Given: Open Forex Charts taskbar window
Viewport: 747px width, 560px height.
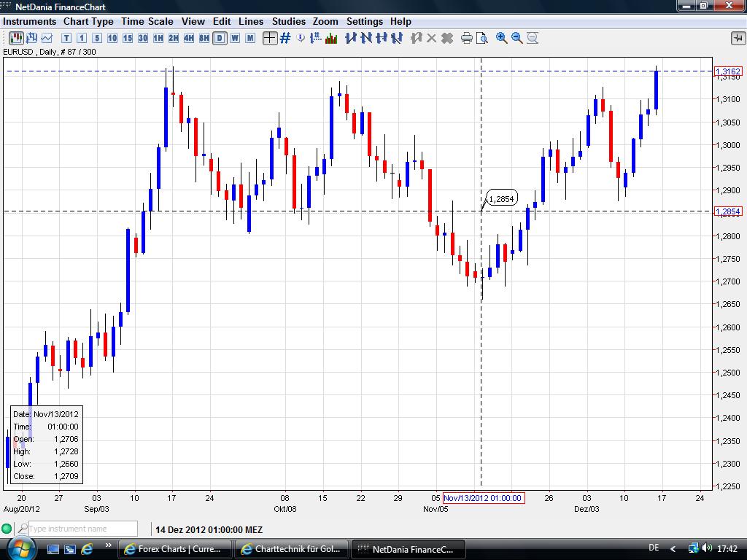Looking at the screenshot, I should pyautogui.click(x=174, y=549).
